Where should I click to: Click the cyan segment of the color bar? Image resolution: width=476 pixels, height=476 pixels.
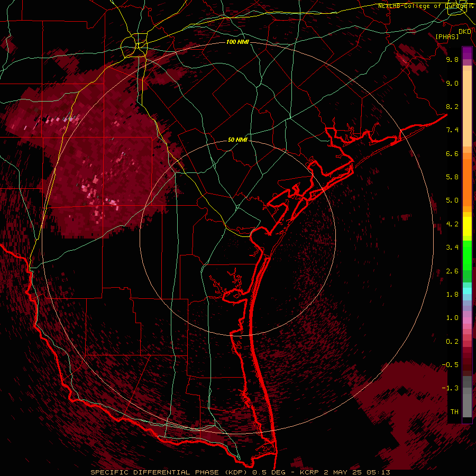click(x=467, y=291)
